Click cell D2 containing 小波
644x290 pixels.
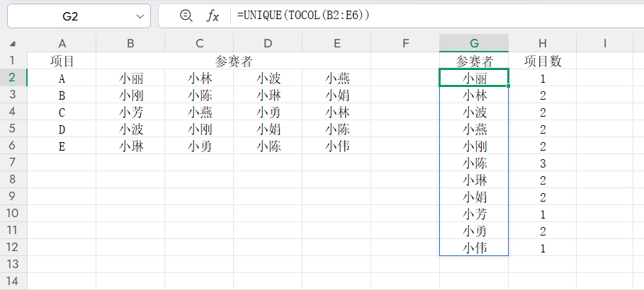click(268, 78)
